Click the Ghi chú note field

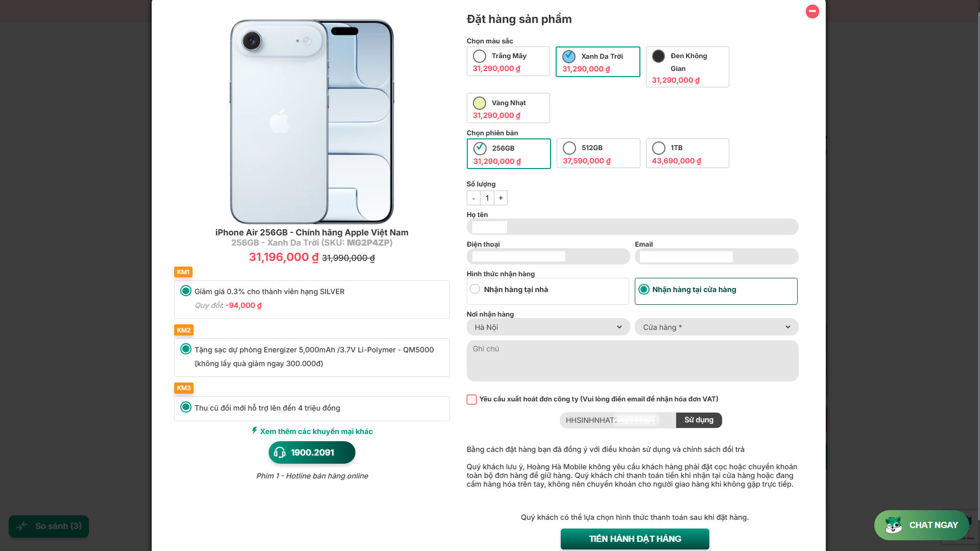(x=632, y=361)
